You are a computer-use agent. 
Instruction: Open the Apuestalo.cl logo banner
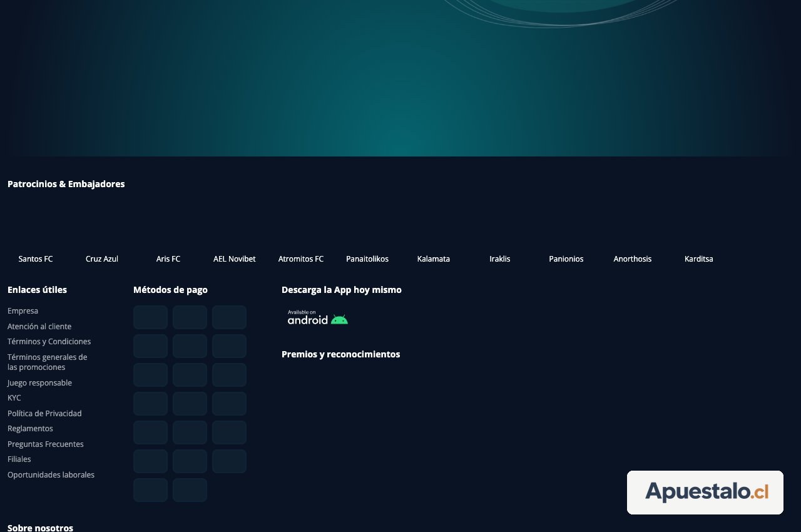click(x=705, y=493)
